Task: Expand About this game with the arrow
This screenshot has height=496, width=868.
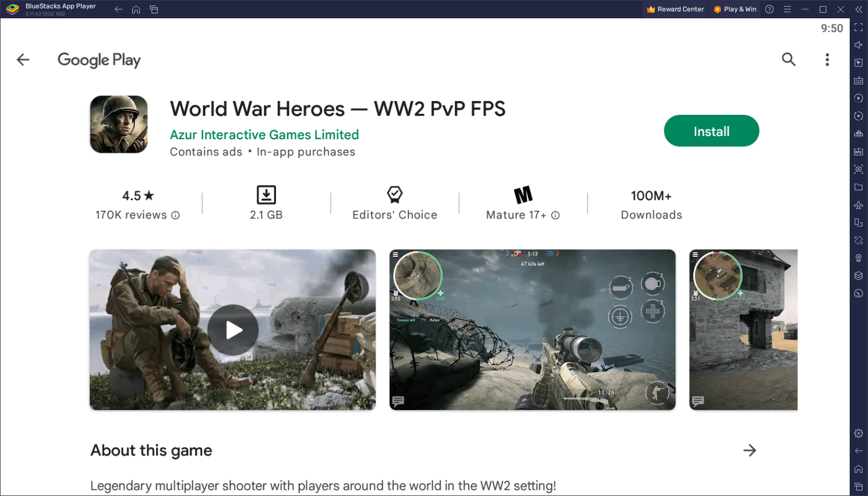Action: (x=750, y=451)
